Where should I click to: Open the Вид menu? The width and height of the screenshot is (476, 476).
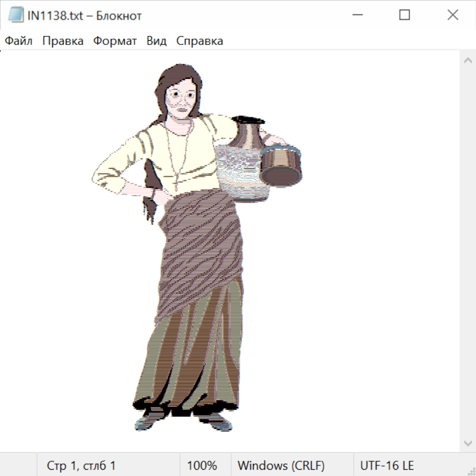[157, 41]
